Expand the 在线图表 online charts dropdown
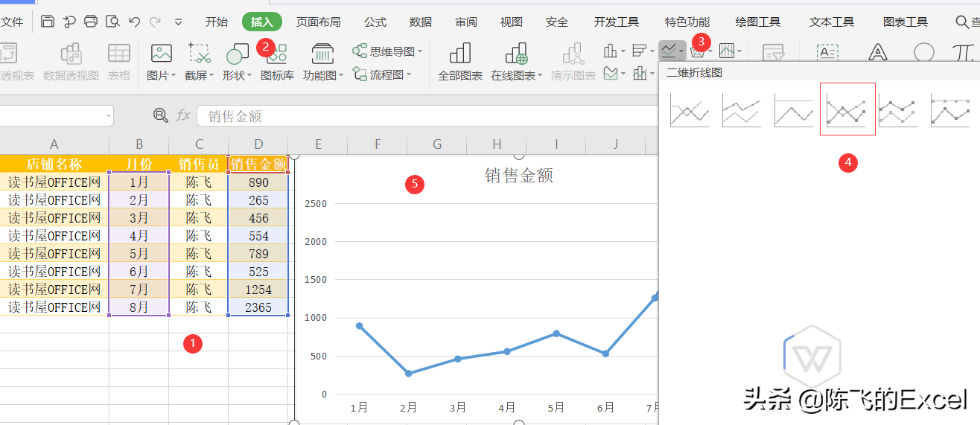 click(x=539, y=76)
